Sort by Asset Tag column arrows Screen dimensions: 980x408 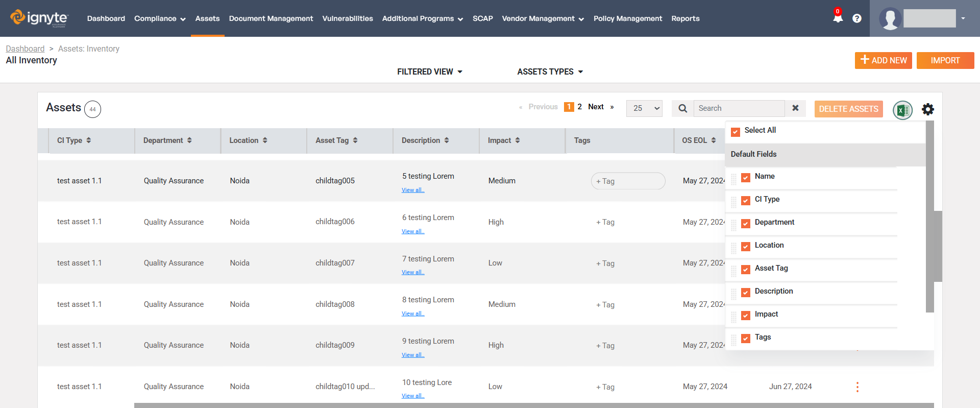click(x=355, y=140)
